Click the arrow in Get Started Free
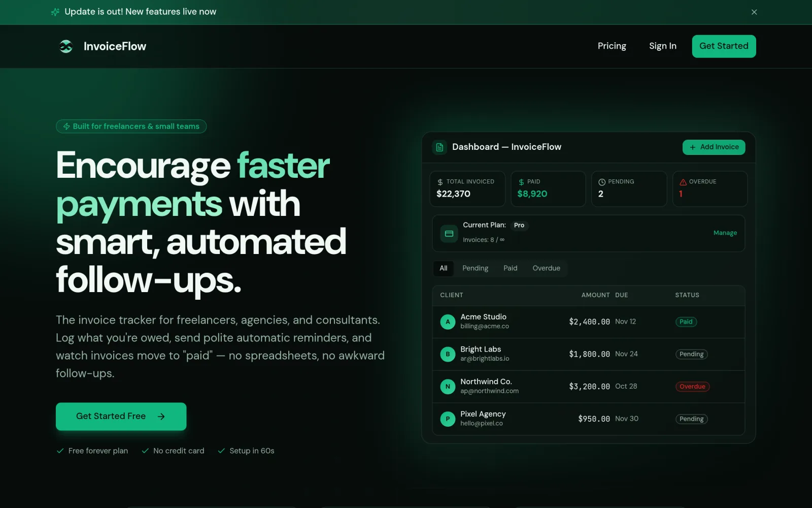This screenshot has height=508, width=812. (161, 417)
